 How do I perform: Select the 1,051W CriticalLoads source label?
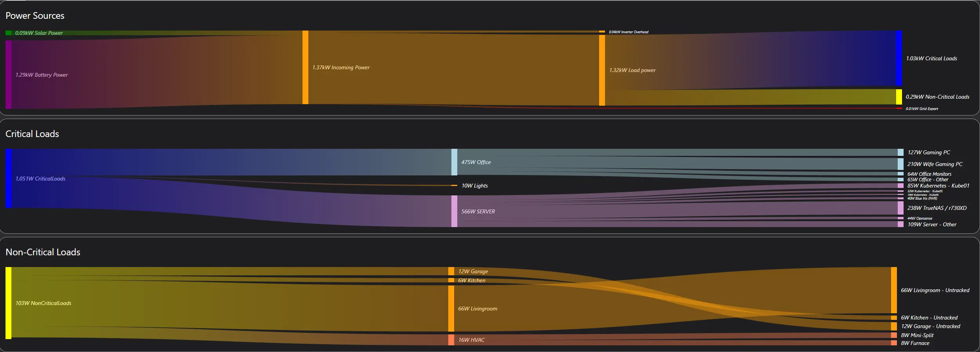(x=40, y=179)
